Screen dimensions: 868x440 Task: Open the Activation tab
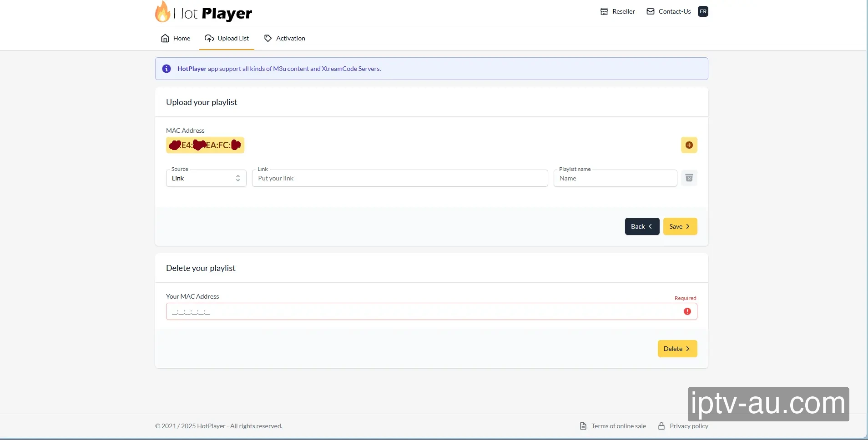pyautogui.click(x=285, y=38)
